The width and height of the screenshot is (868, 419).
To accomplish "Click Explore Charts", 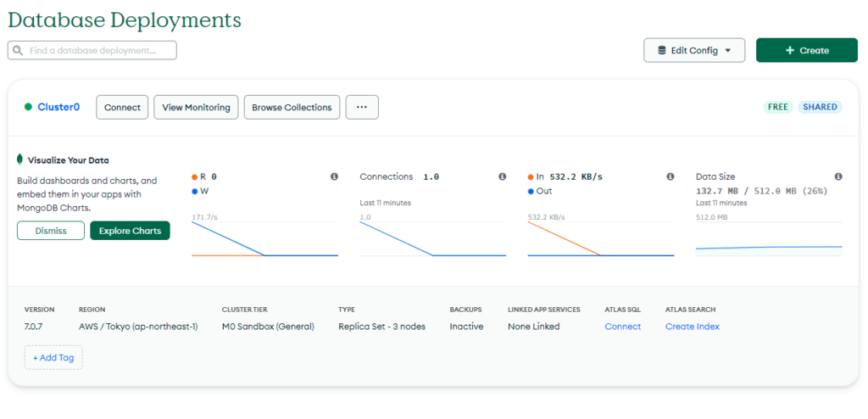I will pyautogui.click(x=130, y=231).
